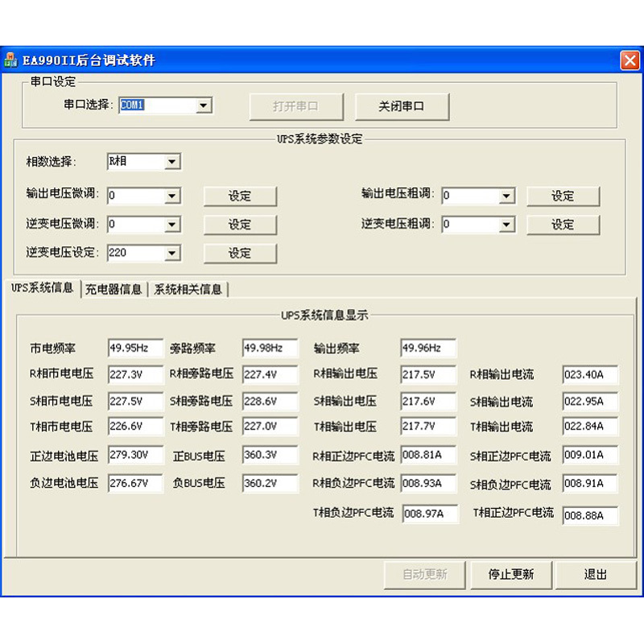Expand the 输出电压粗调 dropdown
The height and width of the screenshot is (644, 644).
tap(506, 196)
